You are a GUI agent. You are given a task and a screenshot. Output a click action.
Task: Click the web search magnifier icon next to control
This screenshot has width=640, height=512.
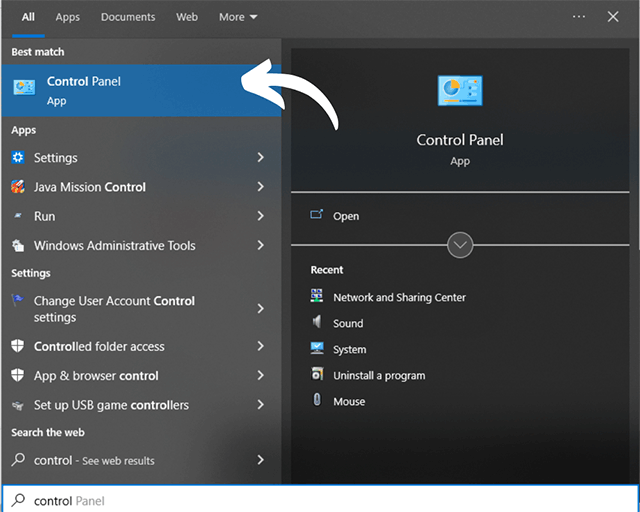[x=18, y=460]
